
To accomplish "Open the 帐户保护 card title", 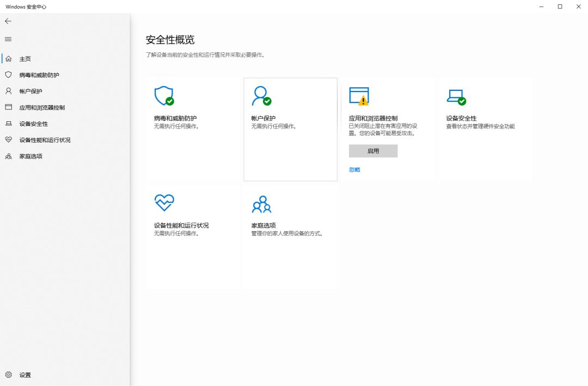I will (264, 118).
